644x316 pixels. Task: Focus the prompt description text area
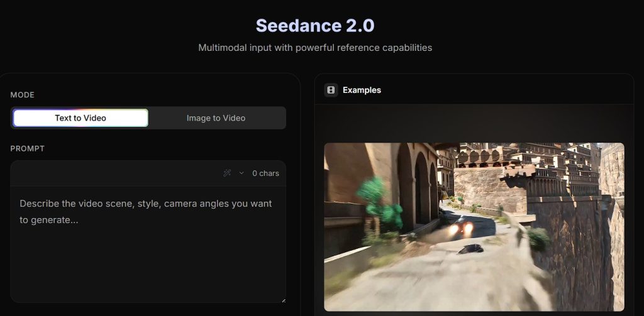click(148, 244)
